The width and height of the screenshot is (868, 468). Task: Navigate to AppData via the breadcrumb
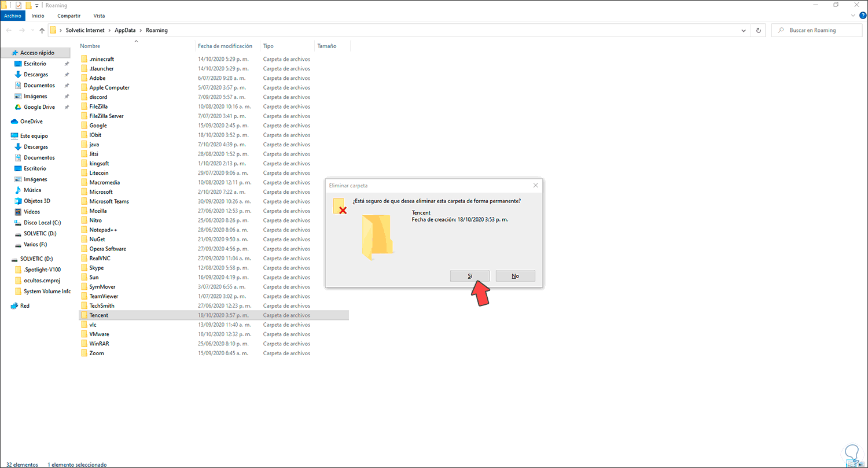point(125,30)
